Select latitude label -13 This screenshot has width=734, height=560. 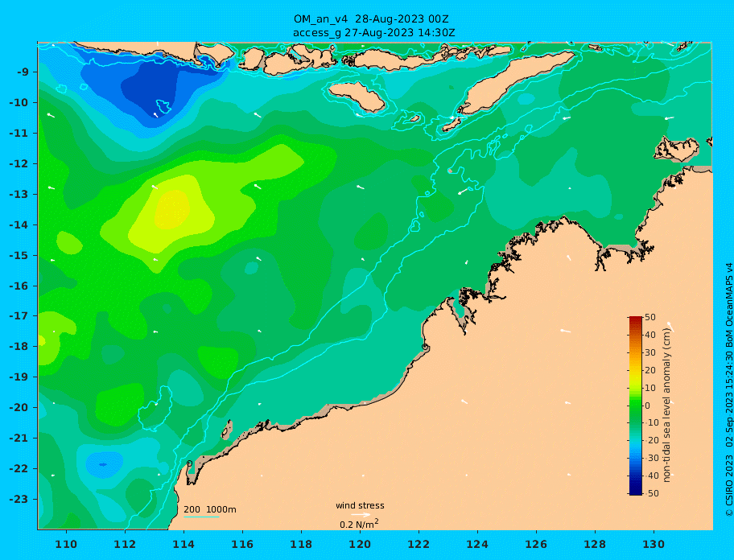(19, 194)
